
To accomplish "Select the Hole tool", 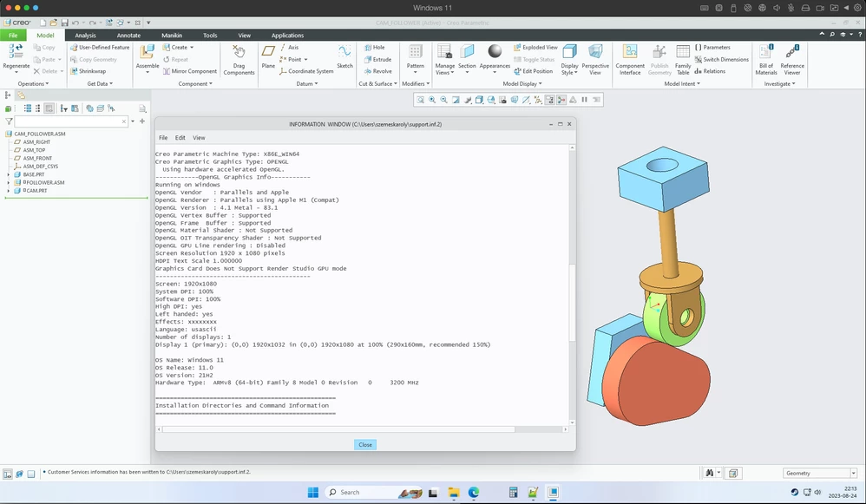I will click(377, 48).
